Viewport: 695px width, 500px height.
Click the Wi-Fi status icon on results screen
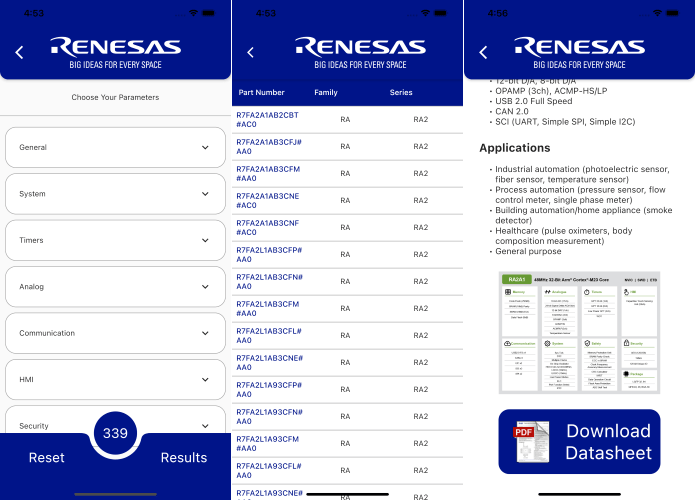[x=426, y=13]
